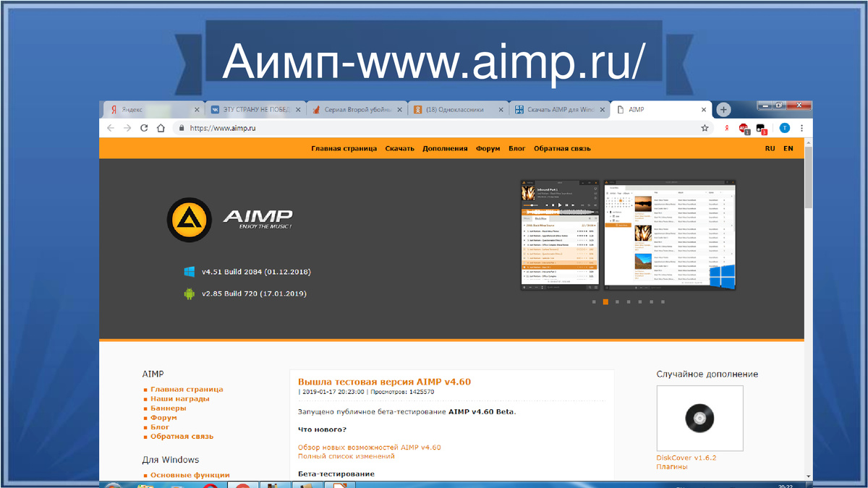Image resolution: width=868 pixels, height=488 pixels.
Task: Open Дополнения in the orange menu
Action: [x=445, y=148]
